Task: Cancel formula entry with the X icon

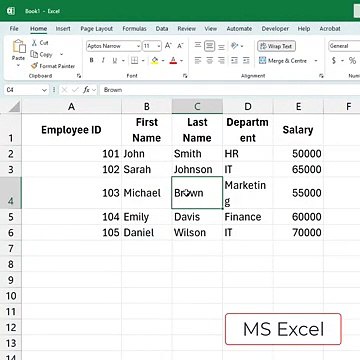Action: [65, 90]
